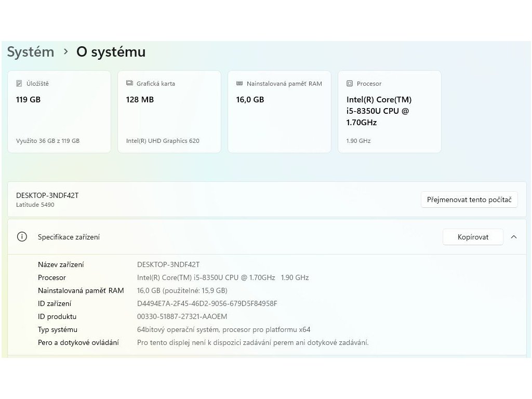Screen dimensions: 532x399
Task: Click the storage drive icon in Úložiště card
Action: pyautogui.click(x=19, y=83)
